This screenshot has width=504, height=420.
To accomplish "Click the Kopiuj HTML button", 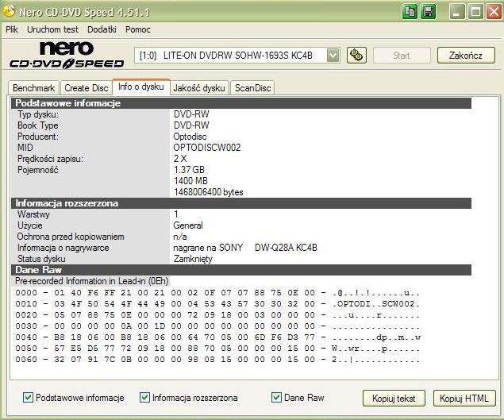I will click(464, 399).
